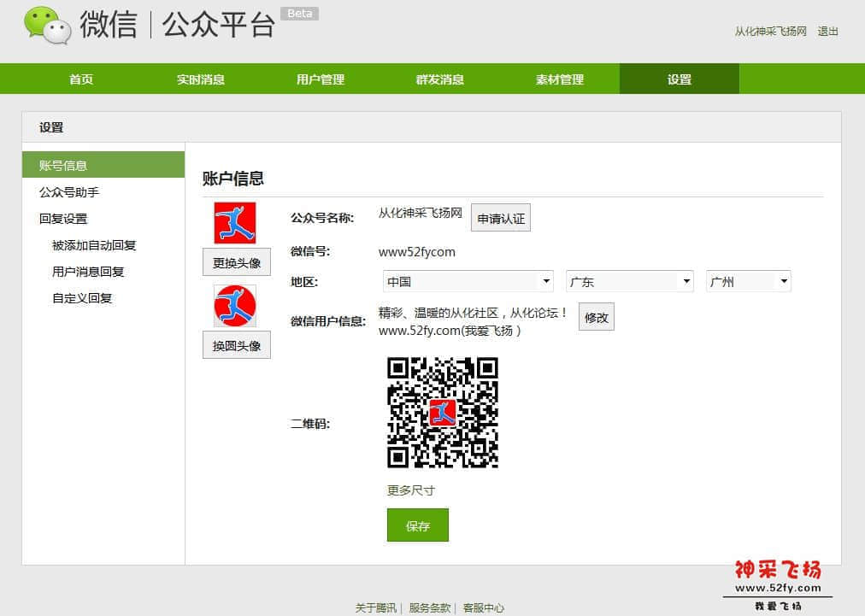Click the Beta badge by the logo
The image size is (865, 616).
[x=299, y=13]
